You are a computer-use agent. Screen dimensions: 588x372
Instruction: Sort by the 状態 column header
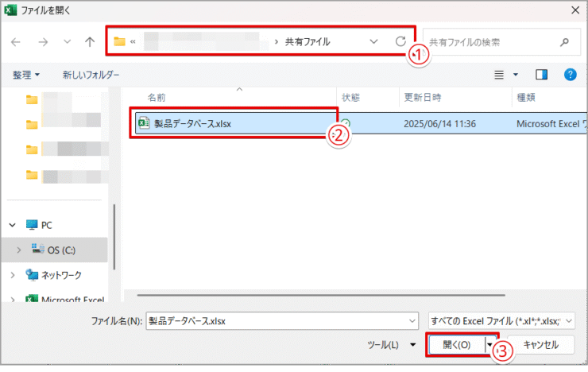click(350, 98)
